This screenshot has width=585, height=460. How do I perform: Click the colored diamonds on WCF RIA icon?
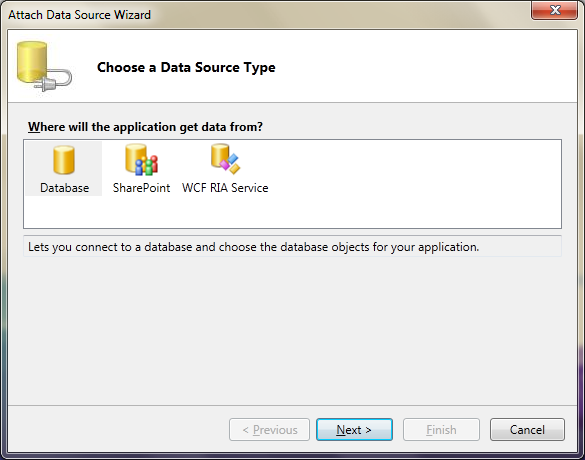230,164
